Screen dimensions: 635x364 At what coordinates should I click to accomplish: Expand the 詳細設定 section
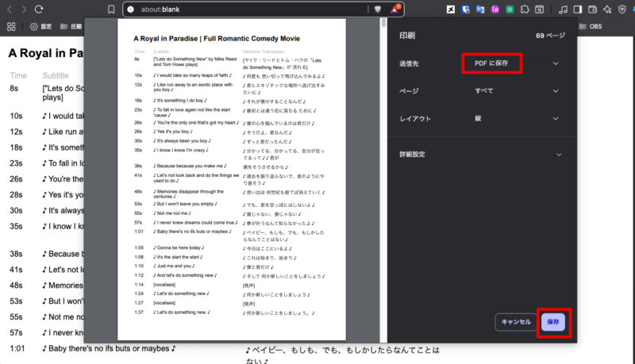(x=481, y=155)
